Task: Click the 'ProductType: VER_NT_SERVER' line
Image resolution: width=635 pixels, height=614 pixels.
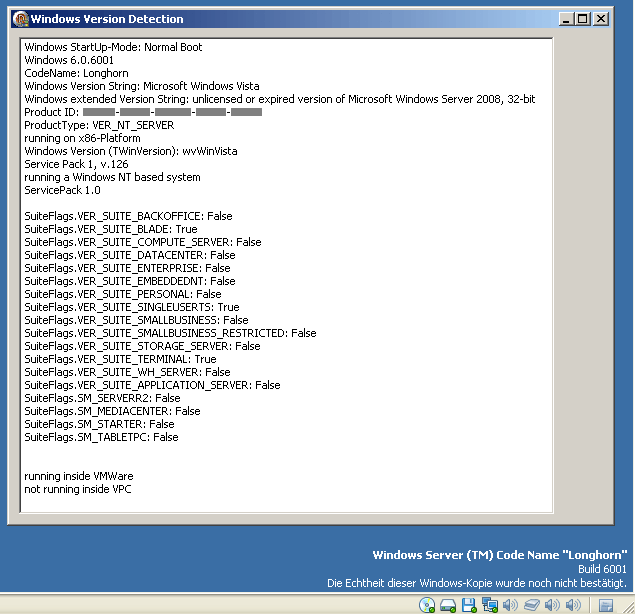Action: (99, 125)
